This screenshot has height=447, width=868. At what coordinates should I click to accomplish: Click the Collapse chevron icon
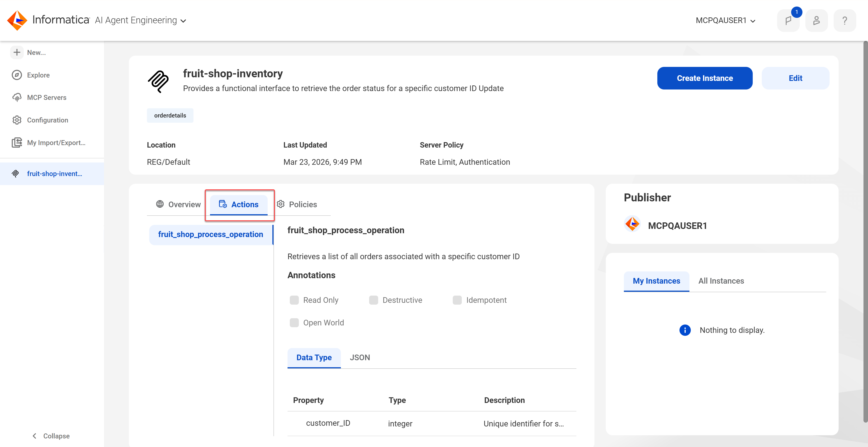[34, 436]
